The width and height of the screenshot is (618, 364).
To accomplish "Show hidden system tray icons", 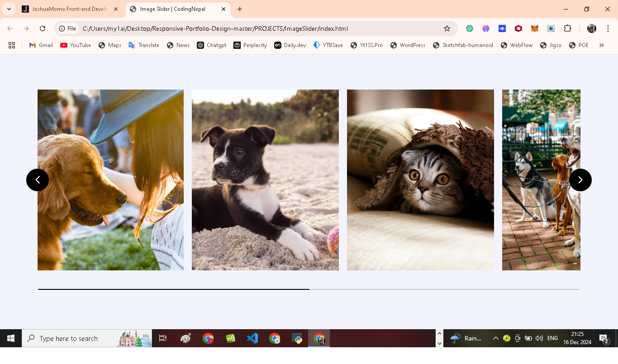I will (496, 338).
